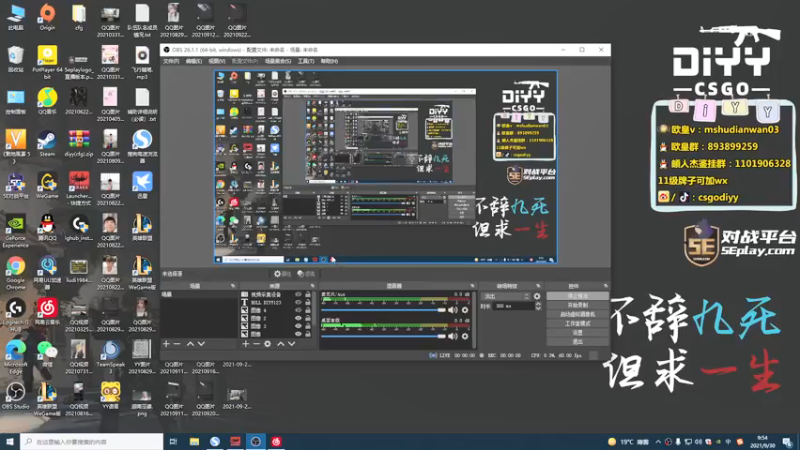Image resolution: width=800 pixels, height=450 pixels.
Task: Select the PotPlayer 64 bit desktop icon
Action: 47,62
